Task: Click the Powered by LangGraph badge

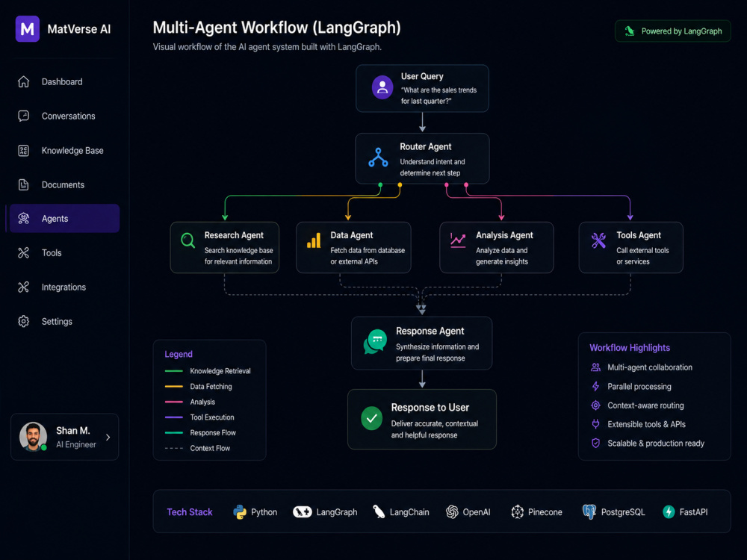Action: (673, 31)
